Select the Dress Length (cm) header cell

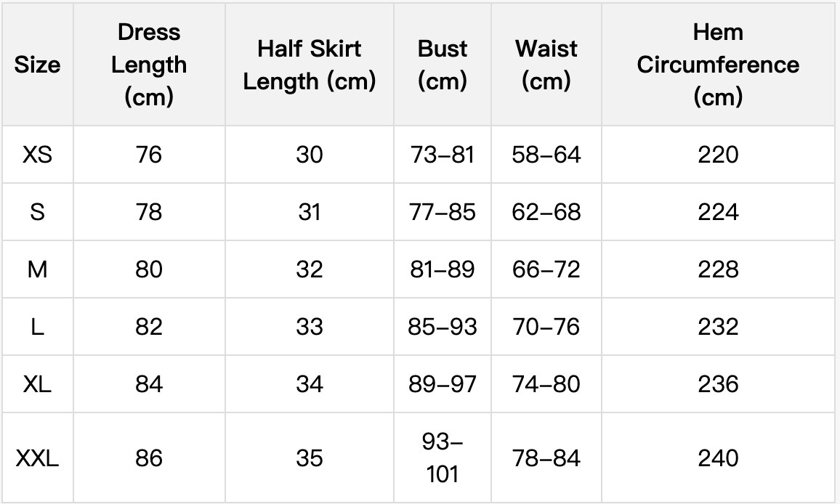(149, 65)
